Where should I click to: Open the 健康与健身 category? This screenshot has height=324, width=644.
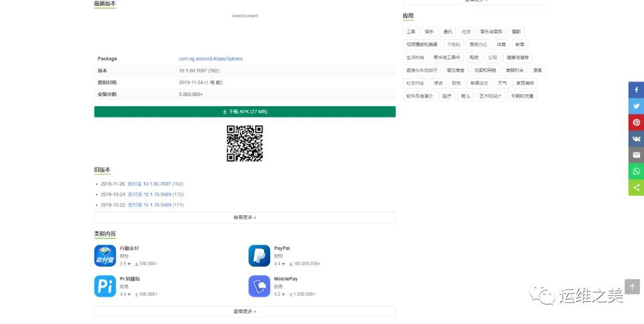(518, 57)
